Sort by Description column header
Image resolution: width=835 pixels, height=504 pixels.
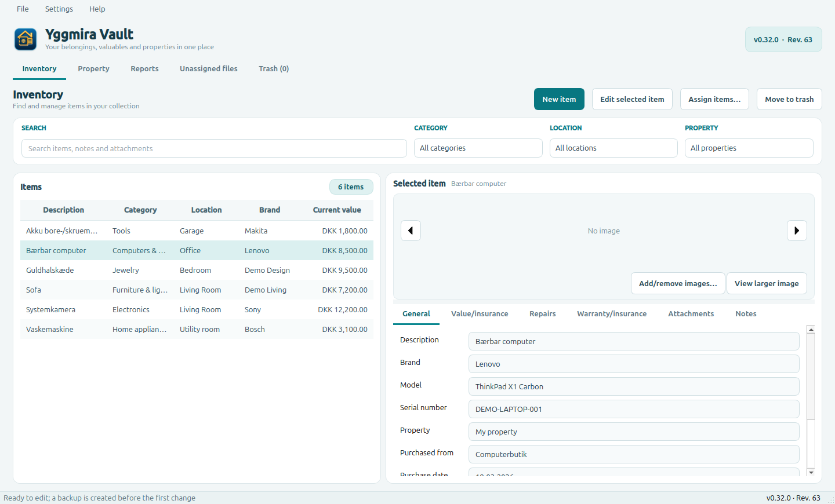(x=63, y=210)
